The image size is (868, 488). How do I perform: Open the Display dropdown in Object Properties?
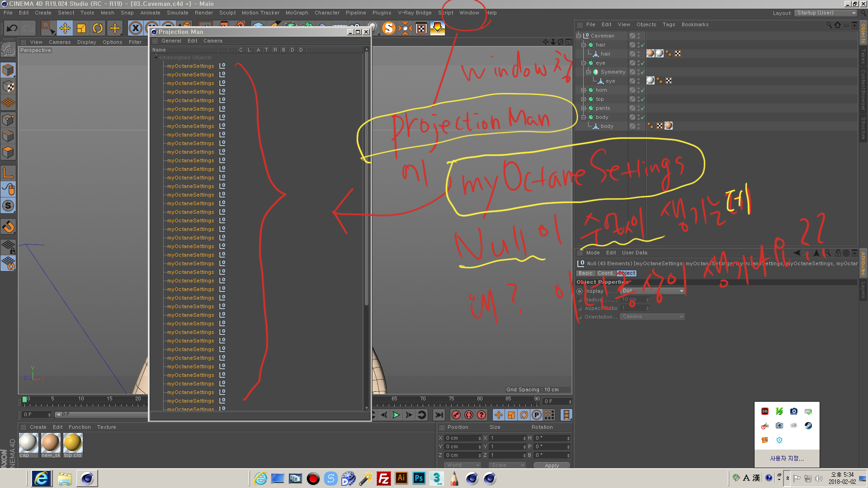[652, 291]
